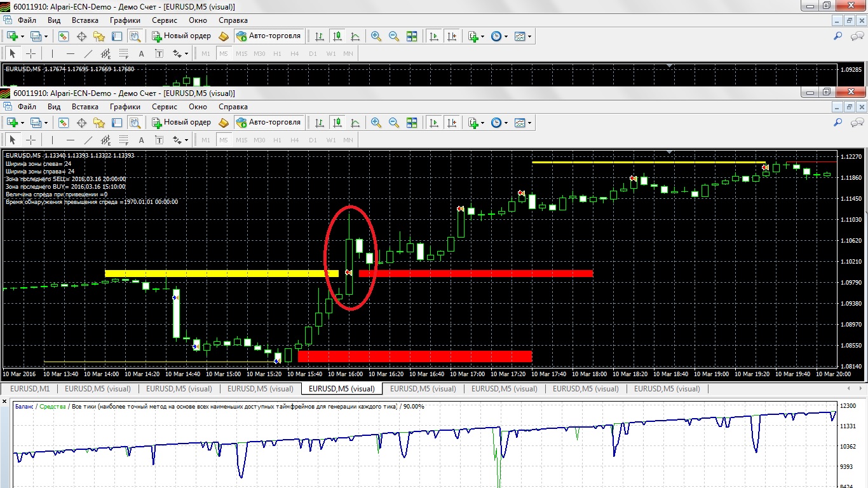Open the Terminal panel icon in front window
Image resolution: width=868 pixels, height=488 pixels.
[x=117, y=123]
